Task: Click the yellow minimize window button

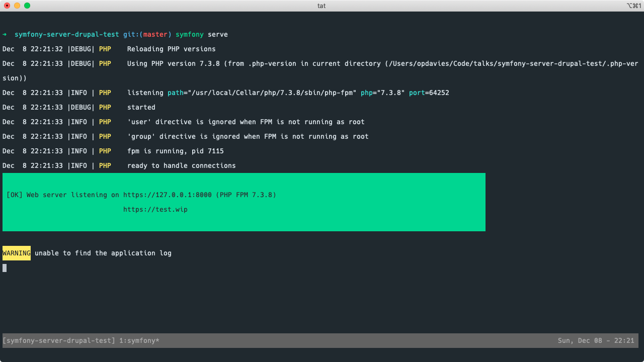Action: pos(17,6)
